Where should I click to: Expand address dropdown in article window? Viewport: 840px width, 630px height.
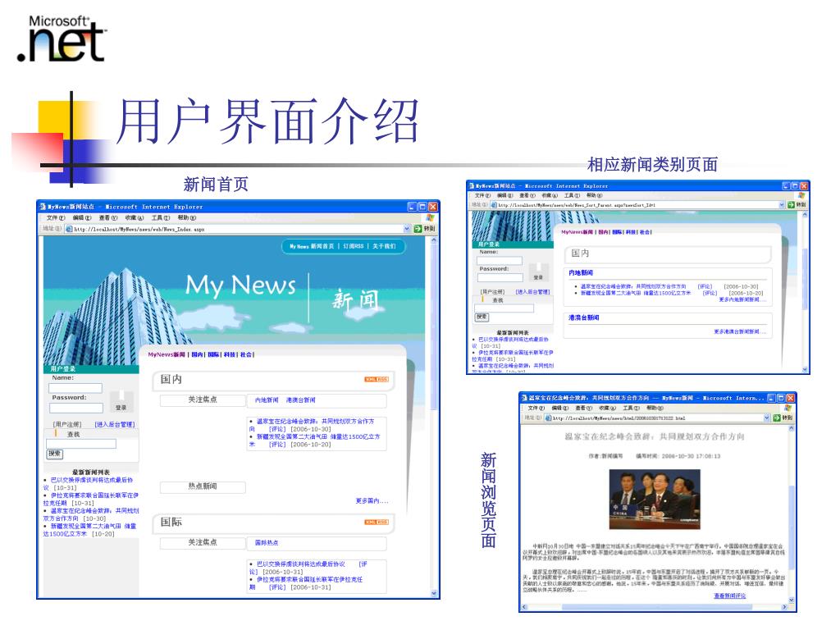click(767, 418)
